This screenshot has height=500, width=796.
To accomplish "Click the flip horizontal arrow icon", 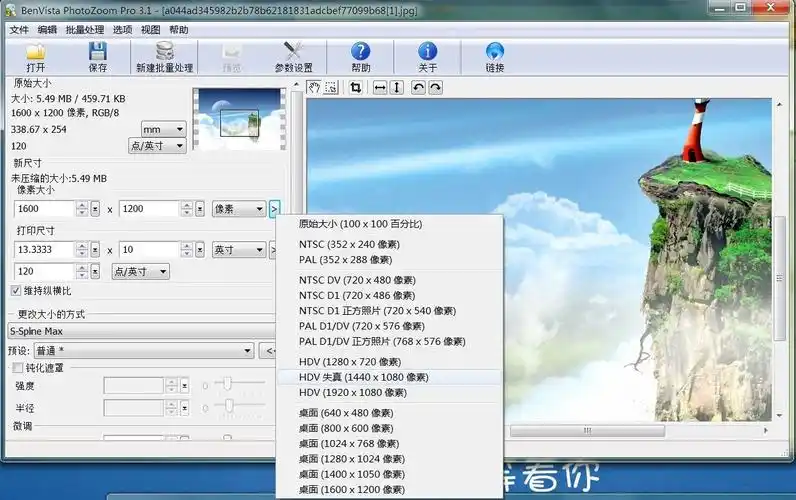I will [x=380, y=88].
